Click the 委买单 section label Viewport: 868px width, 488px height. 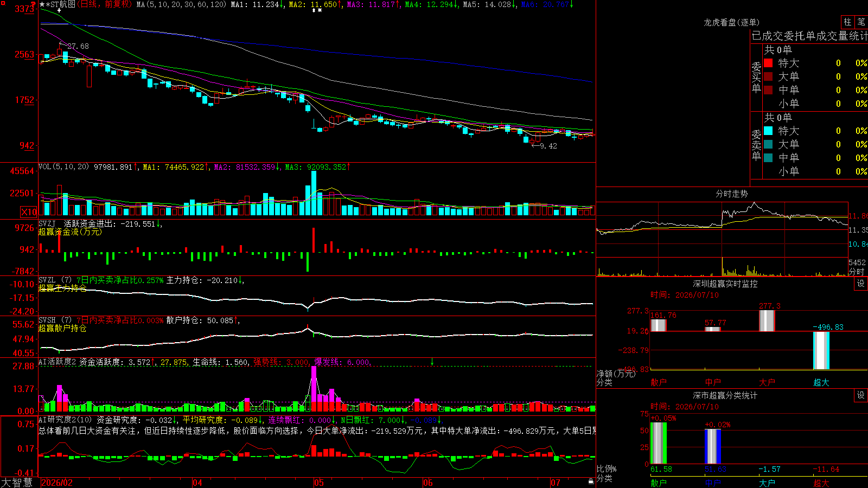tap(756, 77)
